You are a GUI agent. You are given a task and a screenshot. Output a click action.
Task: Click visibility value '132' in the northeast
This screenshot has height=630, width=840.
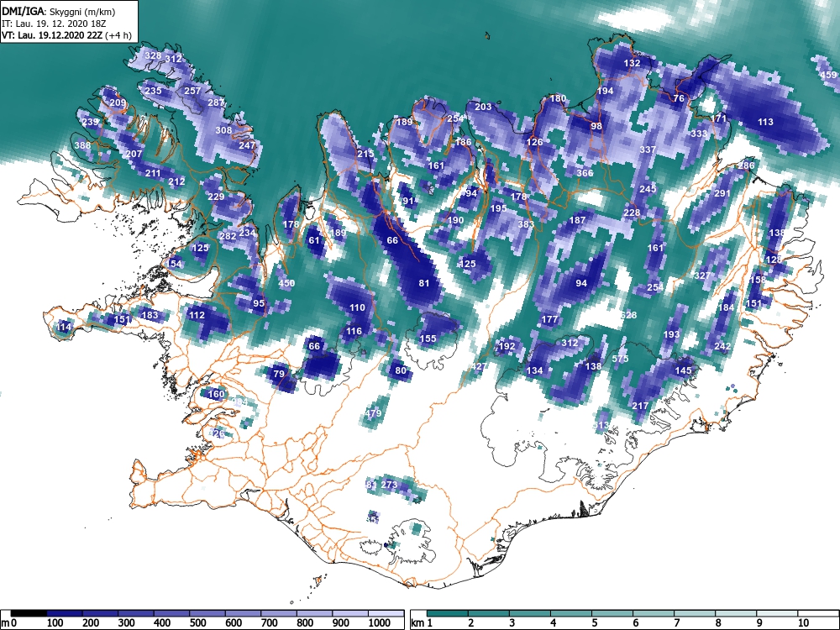tap(633, 63)
